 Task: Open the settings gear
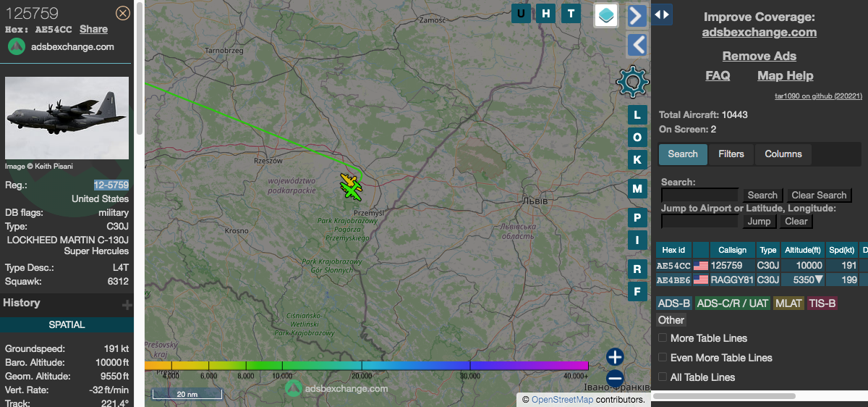(632, 82)
